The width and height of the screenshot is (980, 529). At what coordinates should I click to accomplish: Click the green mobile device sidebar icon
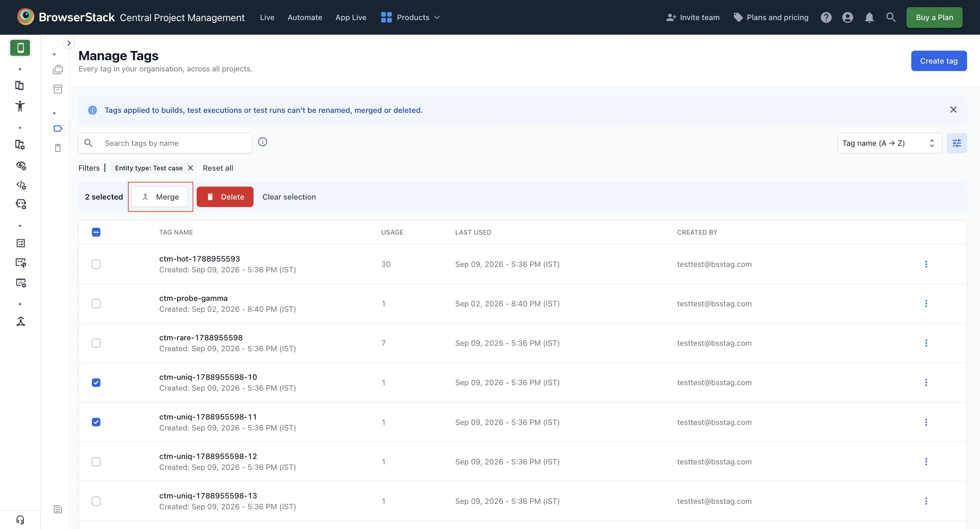20,48
